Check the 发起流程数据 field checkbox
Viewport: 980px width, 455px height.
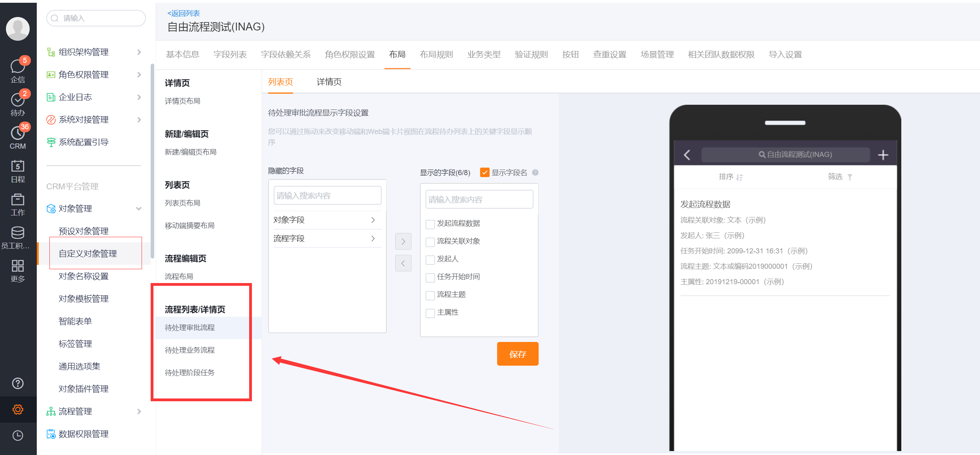430,224
